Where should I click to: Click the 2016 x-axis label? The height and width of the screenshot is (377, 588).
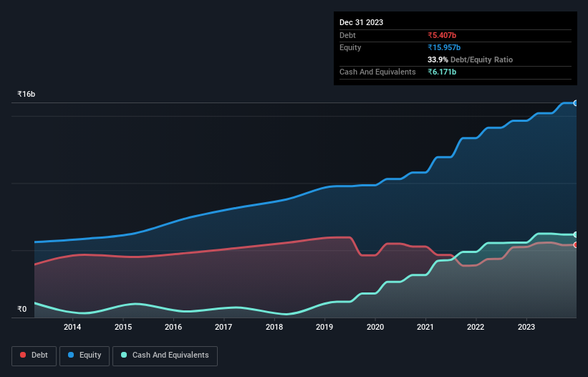click(173, 327)
